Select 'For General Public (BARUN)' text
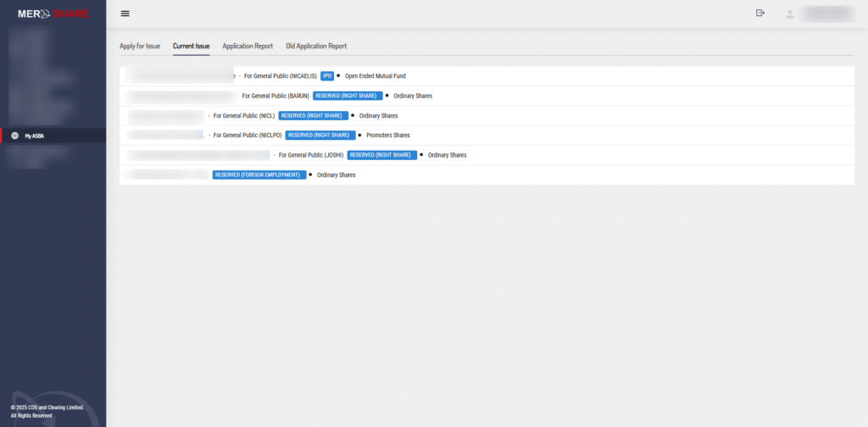Image resolution: width=868 pixels, height=427 pixels. [x=275, y=96]
